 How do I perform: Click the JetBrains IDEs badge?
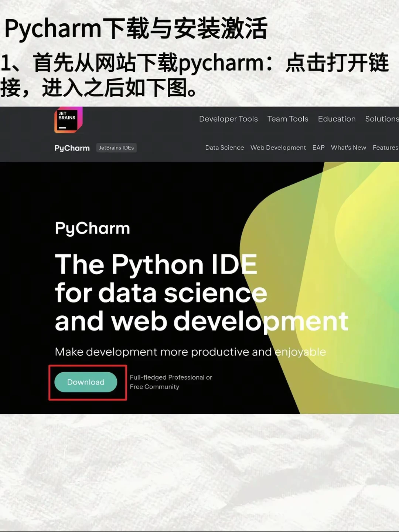click(x=116, y=148)
